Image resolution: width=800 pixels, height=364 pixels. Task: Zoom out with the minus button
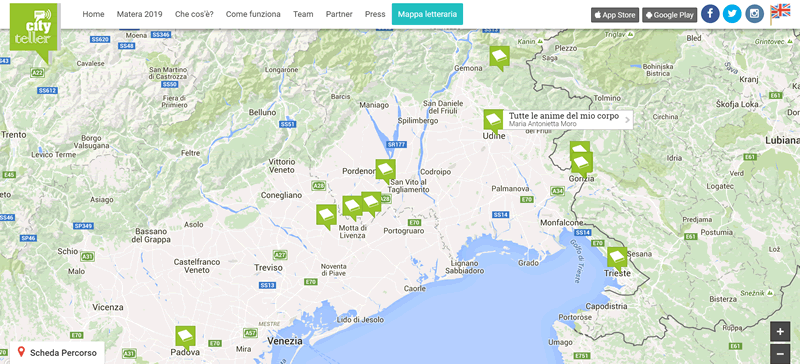[x=780, y=353]
